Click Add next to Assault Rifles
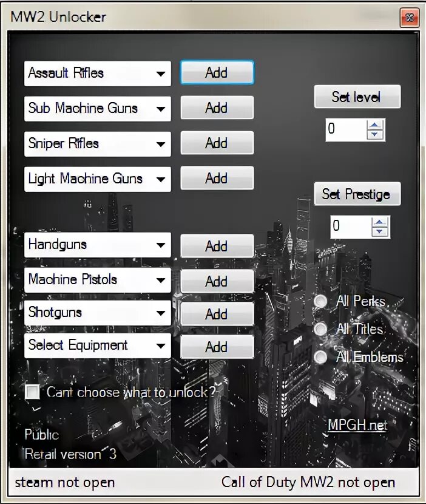The width and height of the screenshot is (426, 504). [x=217, y=73]
